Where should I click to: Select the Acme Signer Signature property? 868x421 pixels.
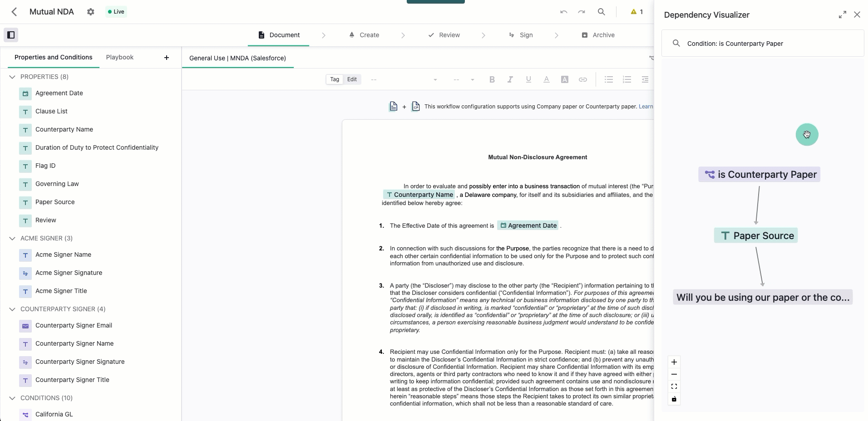[69, 273]
